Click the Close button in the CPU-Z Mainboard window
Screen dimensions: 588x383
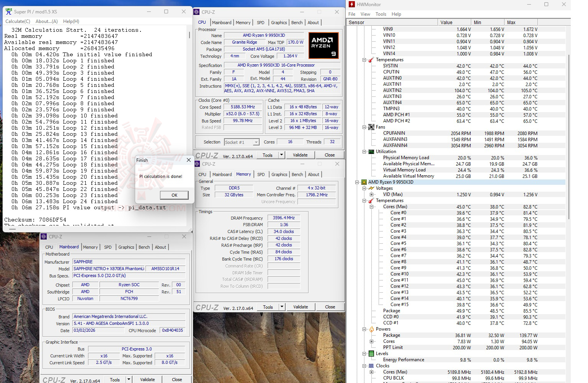tap(177, 380)
